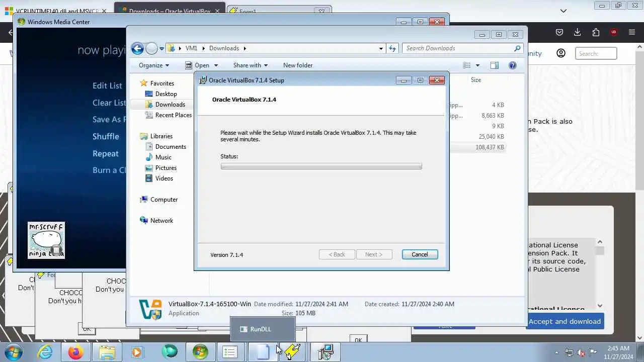Click the VirtualBox Setup title bar icon
The width and height of the screenshot is (644, 362).
(x=203, y=80)
